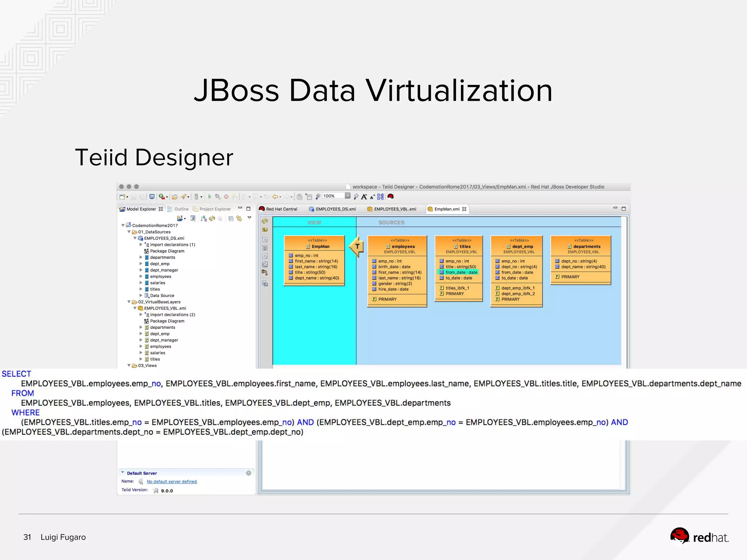This screenshot has height=560, width=747.
Task: Open Model Explorer view menu triangle
Action: tap(249, 218)
